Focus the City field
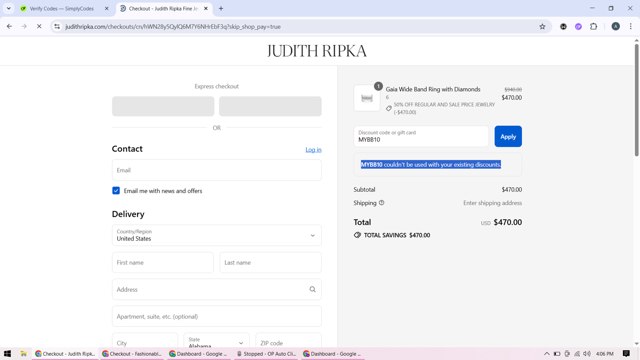Image resolution: width=640 pixels, height=360 pixels. (145, 341)
